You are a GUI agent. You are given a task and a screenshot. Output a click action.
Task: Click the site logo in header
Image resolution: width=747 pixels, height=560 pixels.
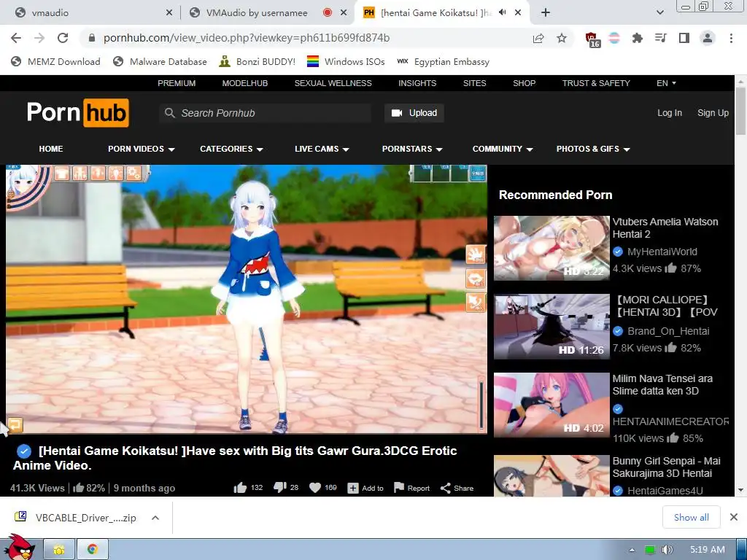[x=77, y=113]
